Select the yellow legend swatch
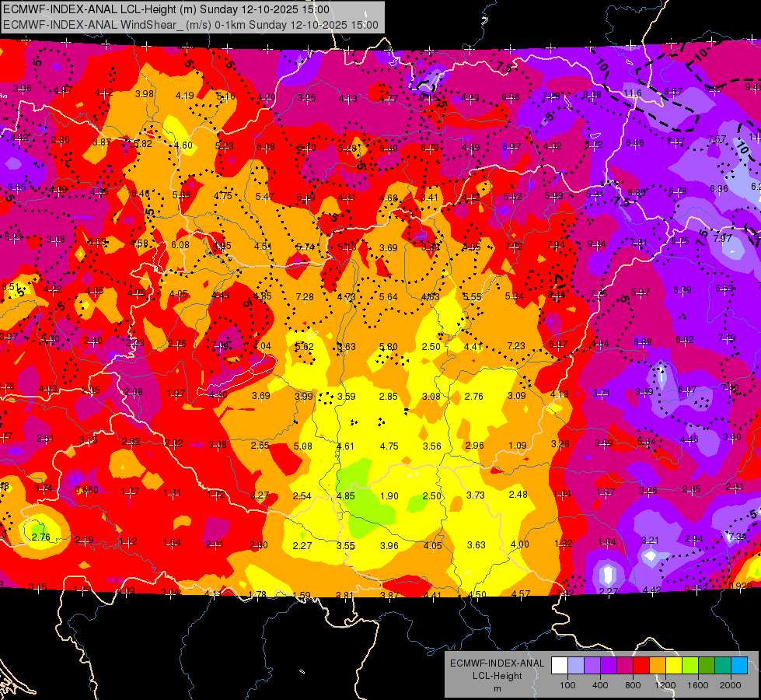This screenshot has height=700, width=761. tap(674, 666)
